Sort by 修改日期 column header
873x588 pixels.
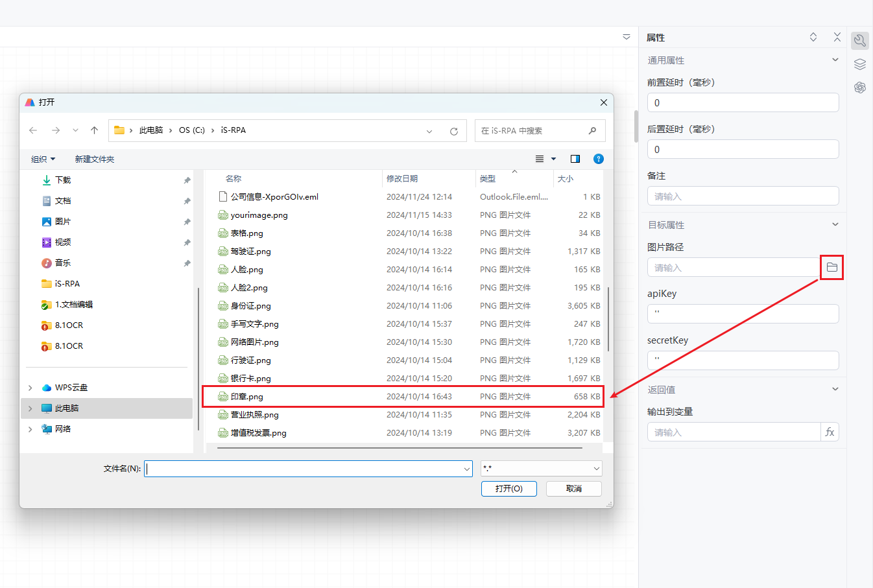click(x=402, y=178)
